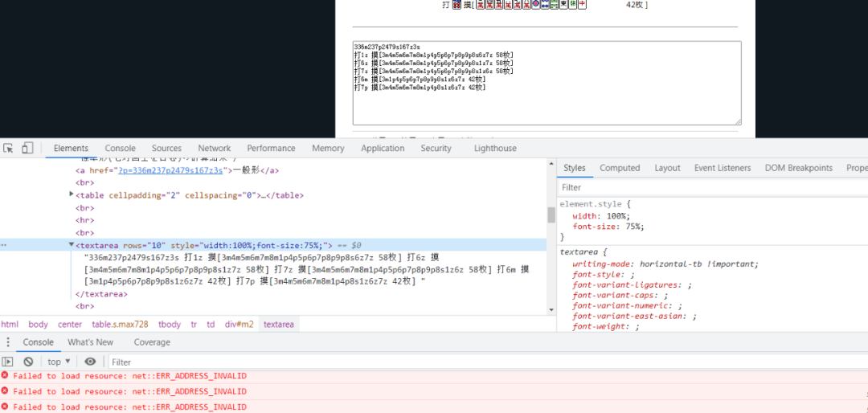Click the Elements panel scroll-up arrow
The width and height of the screenshot is (868, 413).
click(x=551, y=163)
